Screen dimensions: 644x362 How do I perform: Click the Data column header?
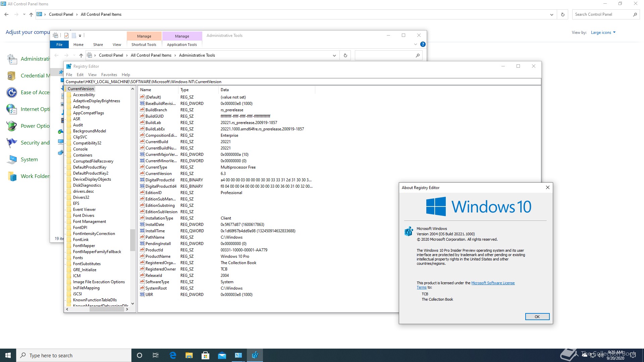click(267, 90)
